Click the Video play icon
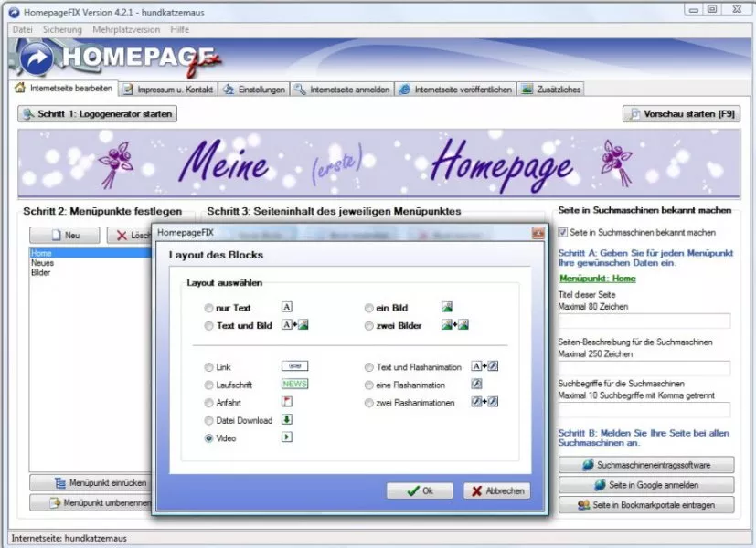Viewport: 756px width, 548px height. 286,438
